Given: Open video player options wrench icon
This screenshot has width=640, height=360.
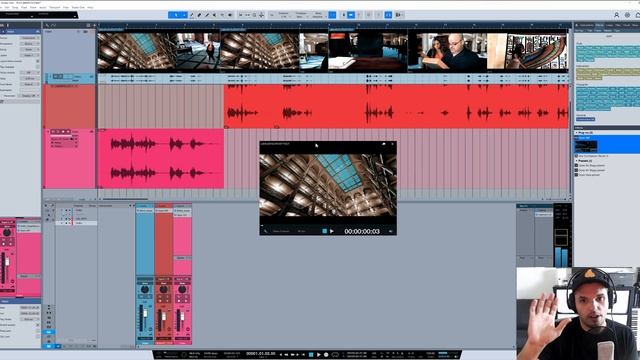Looking at the screenshot, I should click(265, 231).
